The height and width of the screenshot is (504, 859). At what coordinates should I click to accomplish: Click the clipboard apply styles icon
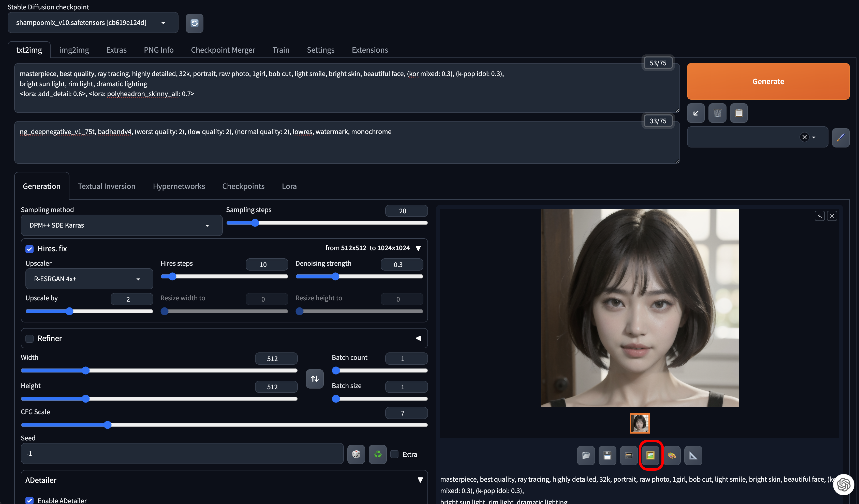pyautogui.click(x=739, y=113)
